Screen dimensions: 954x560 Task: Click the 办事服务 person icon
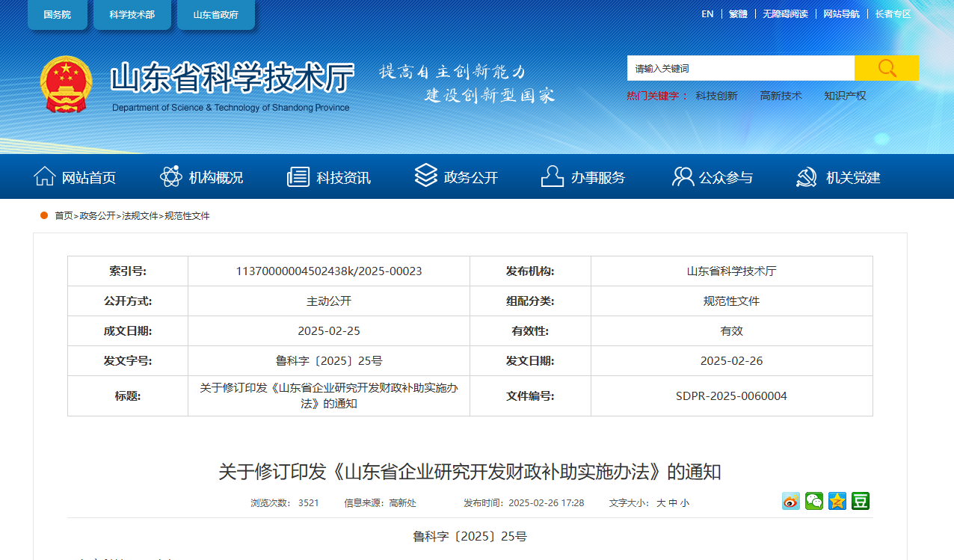552,176
